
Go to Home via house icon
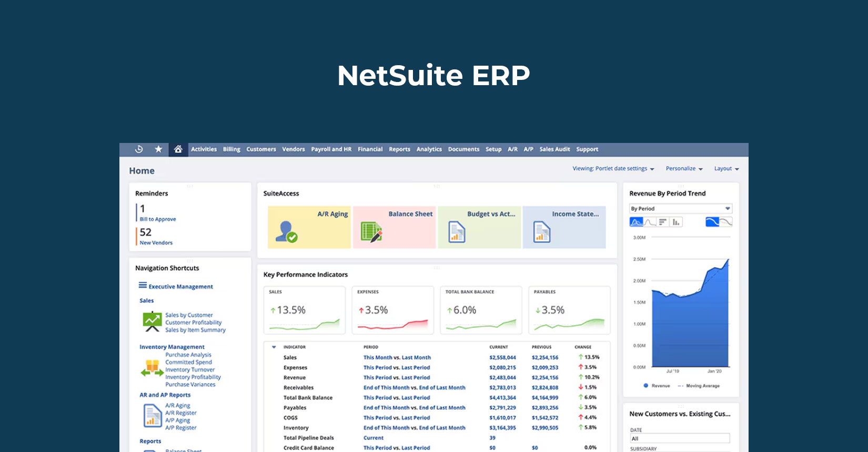point(178,149)
